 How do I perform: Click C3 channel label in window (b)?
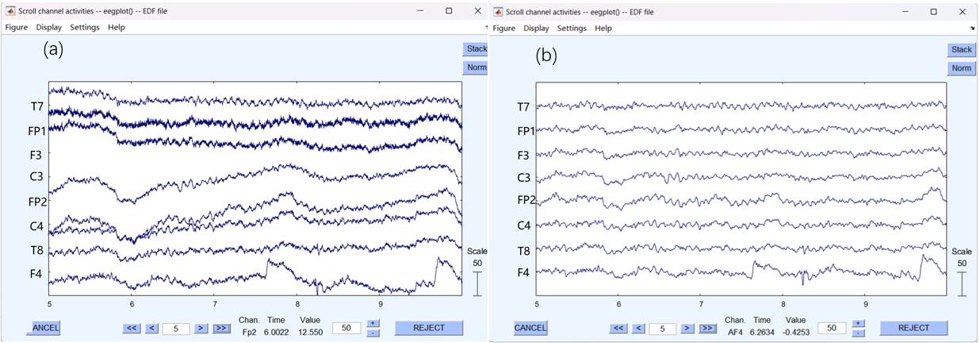523,177
